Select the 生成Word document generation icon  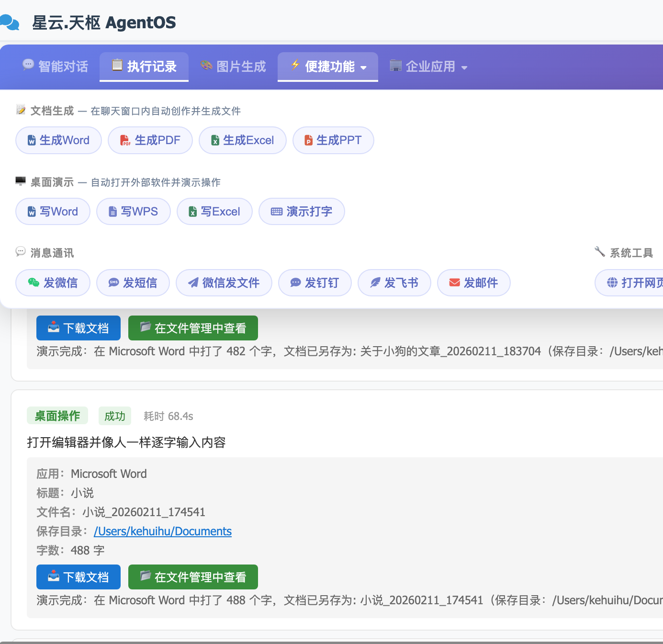tap(31, 140)
